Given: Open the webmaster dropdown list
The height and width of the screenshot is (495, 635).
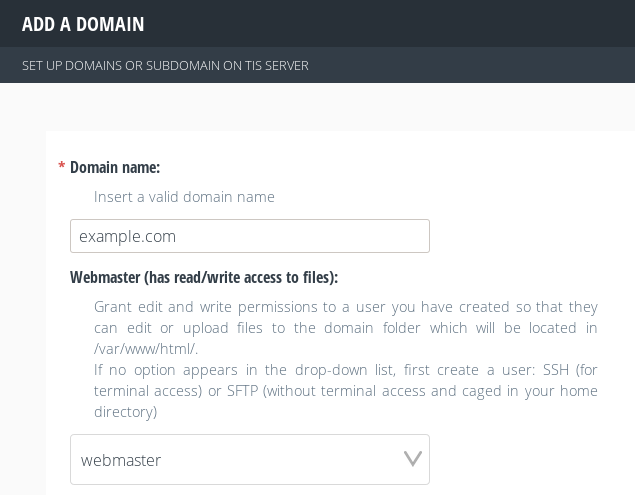Looking at the screenshot, I should pyautogui.click(x=250, y=459).
